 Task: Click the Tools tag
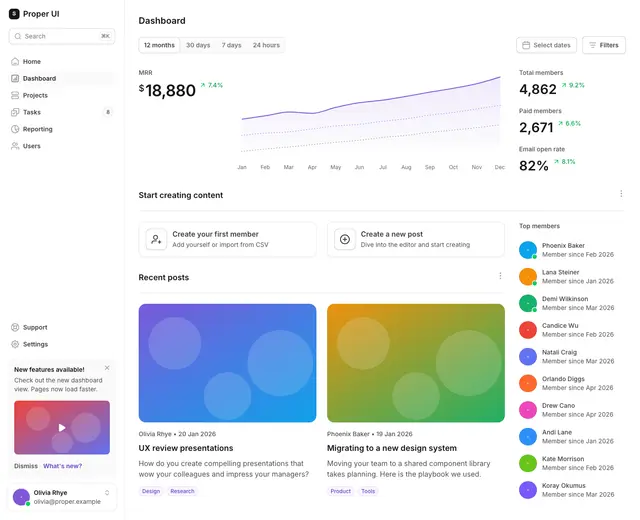coord(368,491)
